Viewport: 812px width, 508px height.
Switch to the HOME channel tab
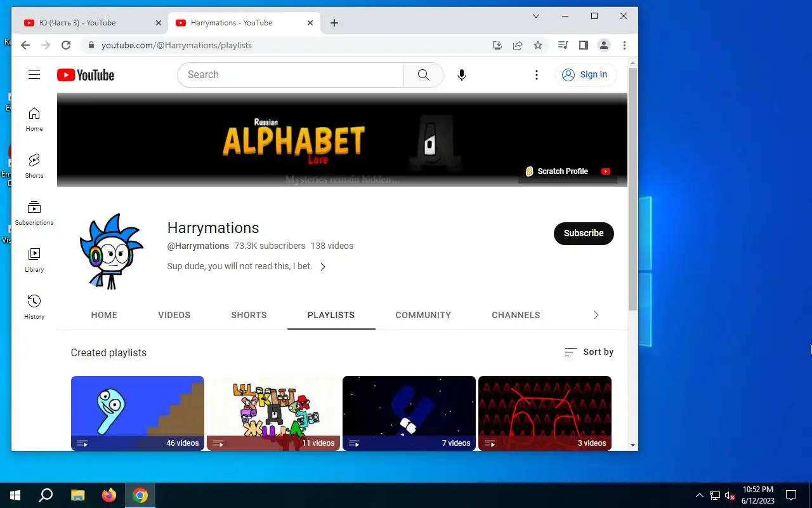coord(104,315)
